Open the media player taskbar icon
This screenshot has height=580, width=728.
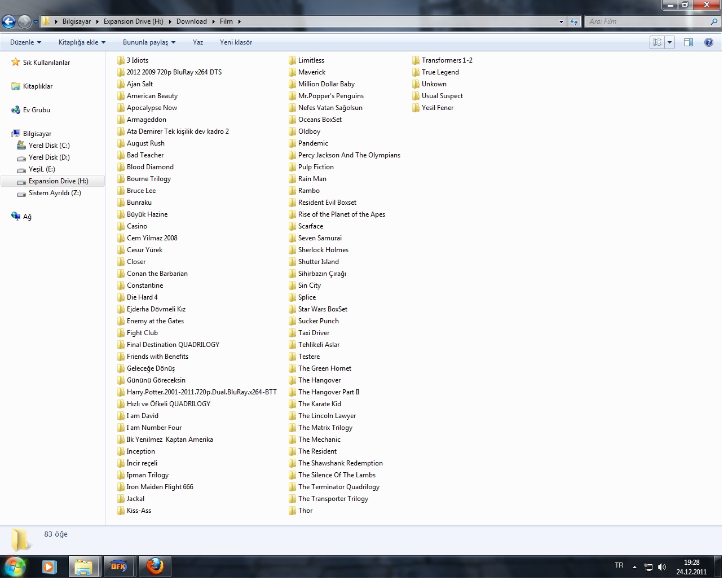point(49,566)
